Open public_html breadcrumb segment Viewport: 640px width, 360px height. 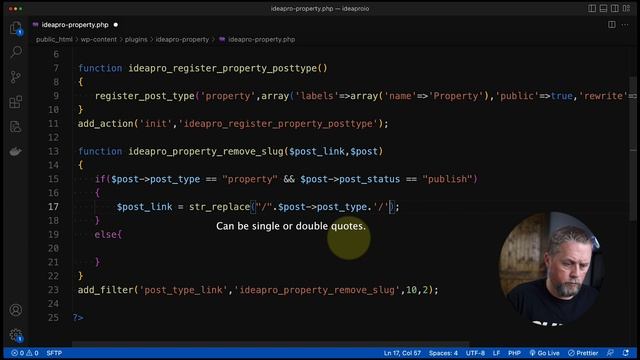[54, 40]
